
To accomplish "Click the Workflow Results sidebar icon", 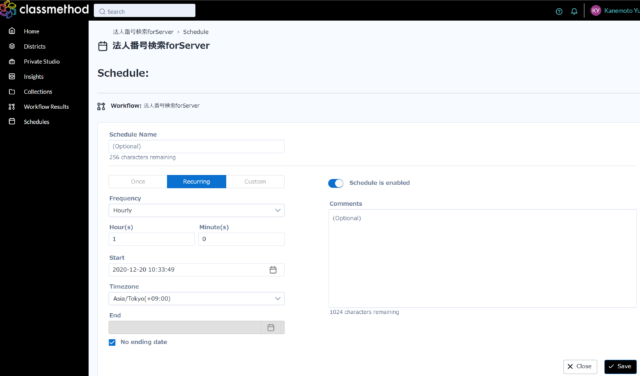I will coord(12,107).
